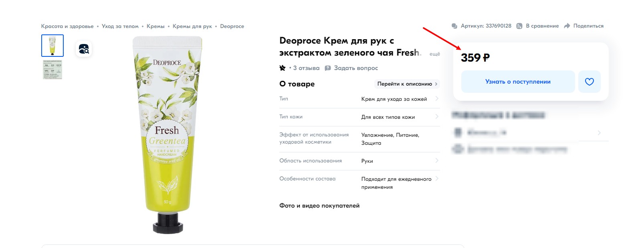Click the Крем для ухода за кожей value
This screenshot has height=248, width=644.
pos(394,99)
